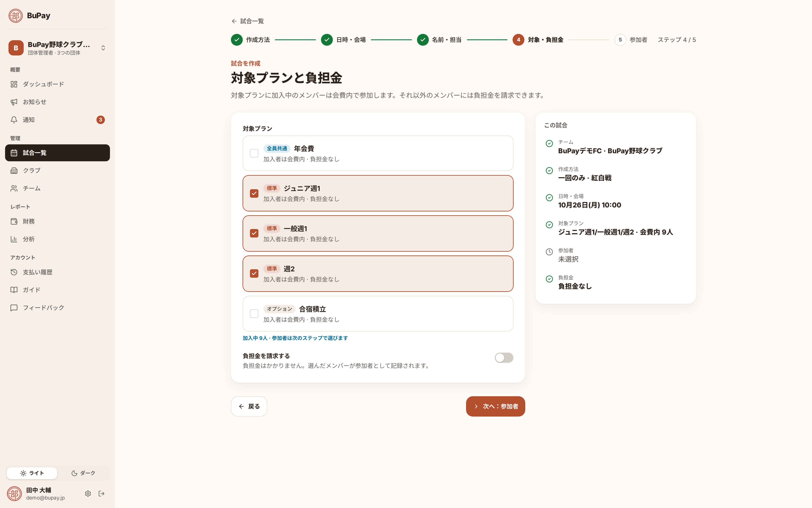Click the notification badge showing 3

coord(100,120)
